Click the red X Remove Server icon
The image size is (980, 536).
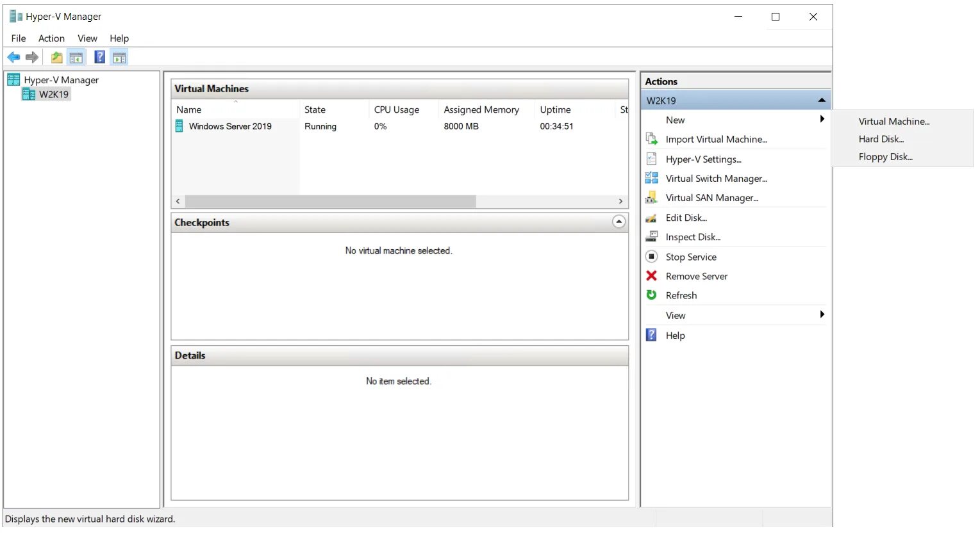[651, 275]
